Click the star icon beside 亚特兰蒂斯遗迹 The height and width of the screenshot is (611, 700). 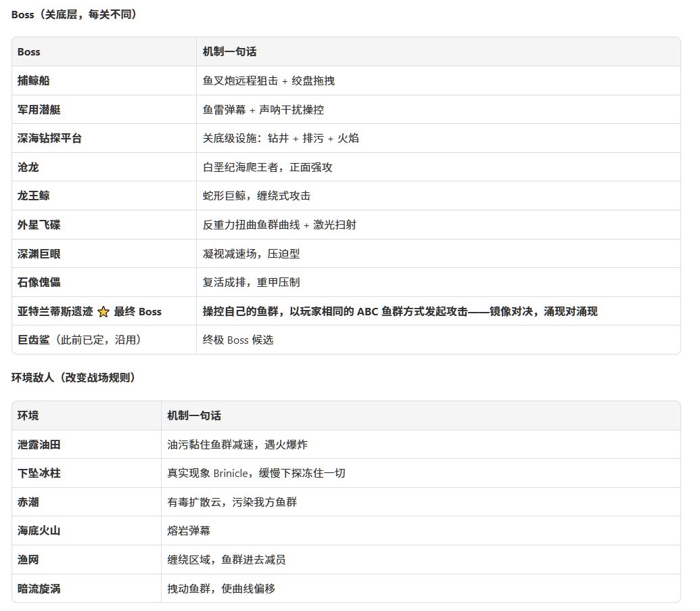(103, 312)
